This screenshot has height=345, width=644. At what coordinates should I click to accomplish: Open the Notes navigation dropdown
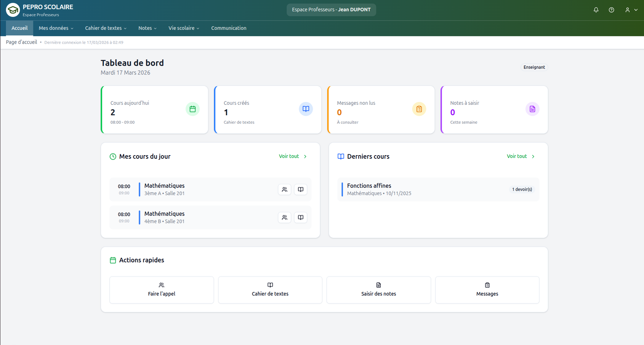tap(147, 28)
